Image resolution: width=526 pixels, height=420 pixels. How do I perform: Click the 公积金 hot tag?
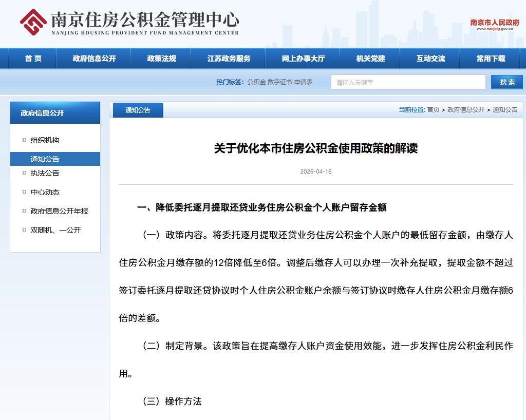[256, 82]
